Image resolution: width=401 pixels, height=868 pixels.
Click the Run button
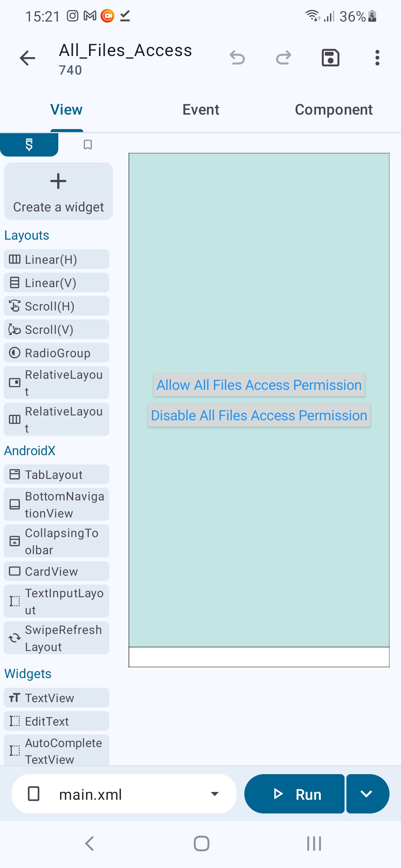tap(294, 794)
